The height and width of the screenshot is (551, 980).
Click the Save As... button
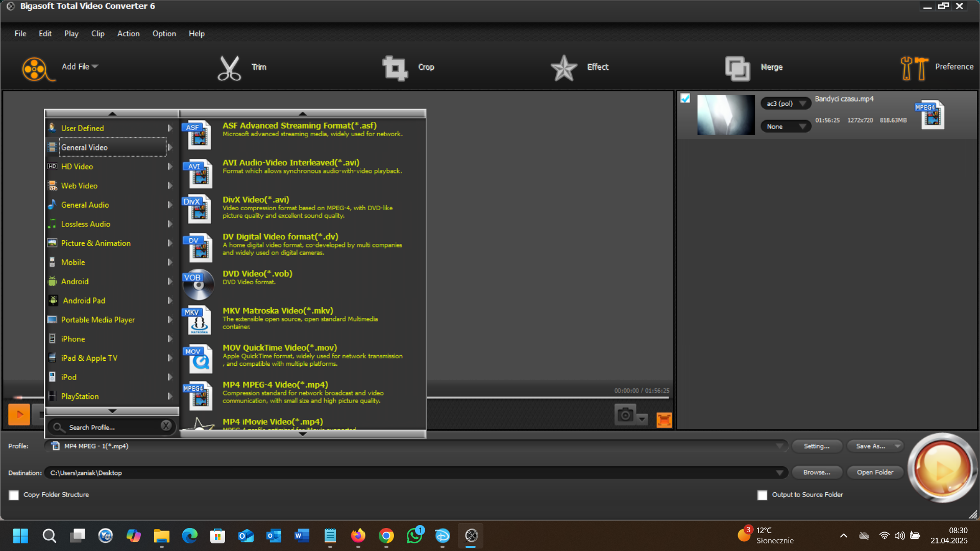pyautogui.click(x=870, y=446)
